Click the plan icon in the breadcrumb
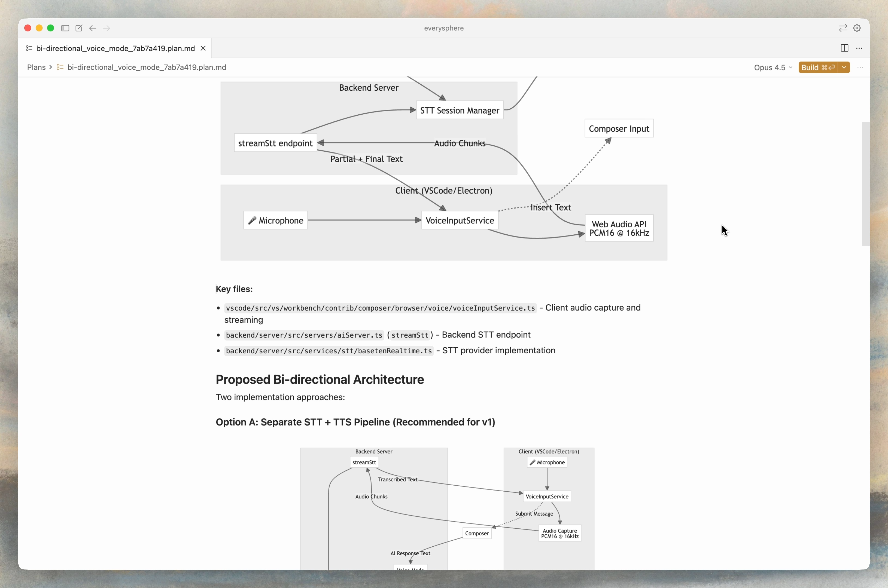Image resolution: width=888 pixels, height=588 pixels. [x=60, y=67]
